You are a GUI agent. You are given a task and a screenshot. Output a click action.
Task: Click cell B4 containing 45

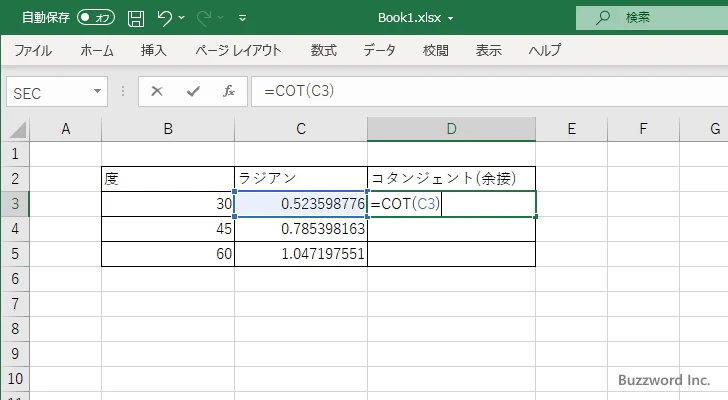(168, 229)
